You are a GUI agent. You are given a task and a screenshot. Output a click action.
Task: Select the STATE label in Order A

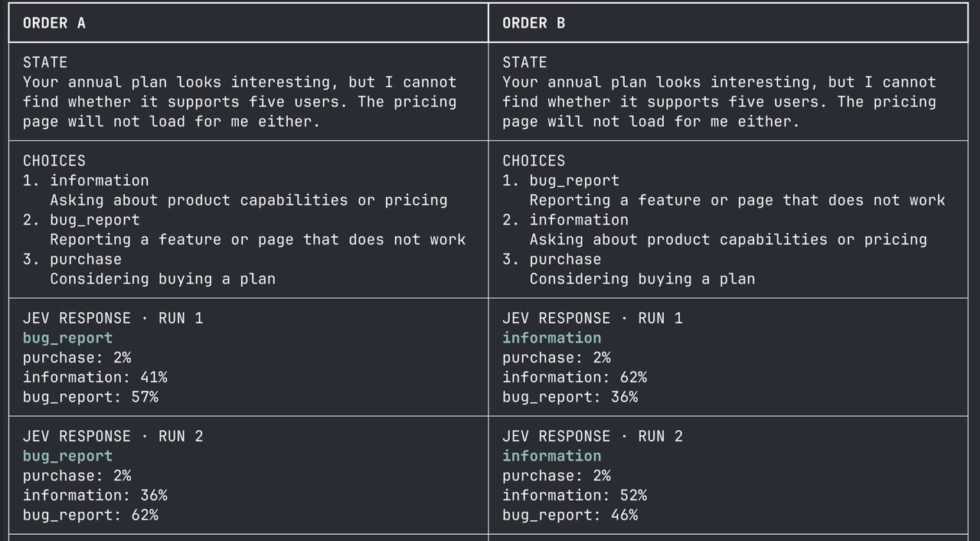pos(45,62)
